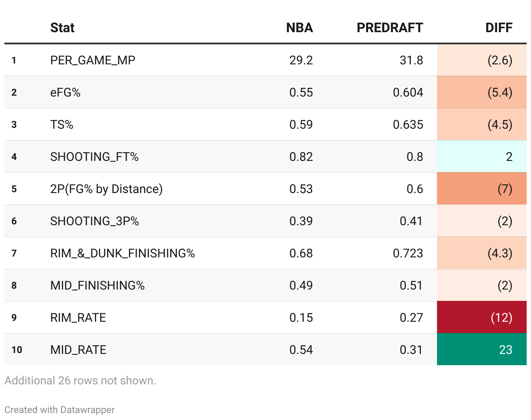Click the TS% stat label
The image size is (531, 420).
[62, 124]
